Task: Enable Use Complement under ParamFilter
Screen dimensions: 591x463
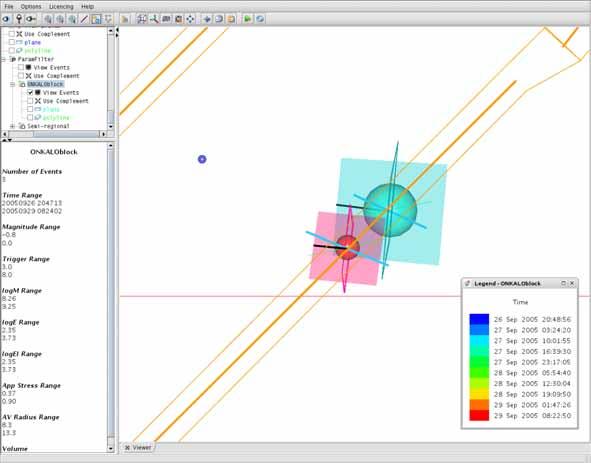Action: tap(21, 75)
